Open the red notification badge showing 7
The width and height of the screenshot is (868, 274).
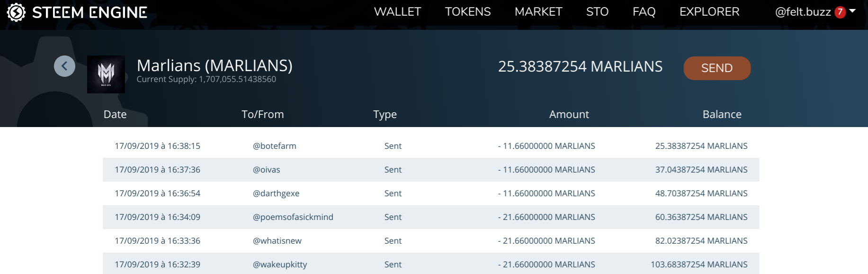point(840,12)
